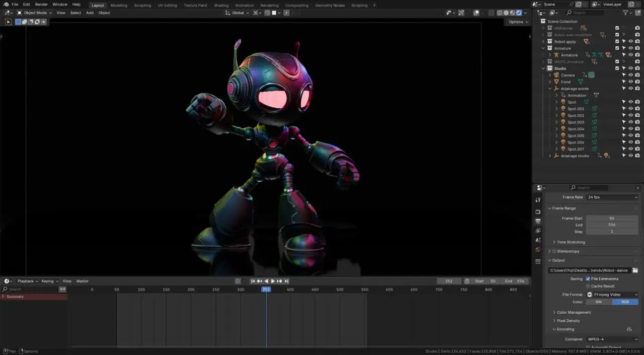Image resolution: width=644 pixels, height=355 pixels.
Task: Enable the Cache Result checkbox
Action: click(x=588, y=286)
